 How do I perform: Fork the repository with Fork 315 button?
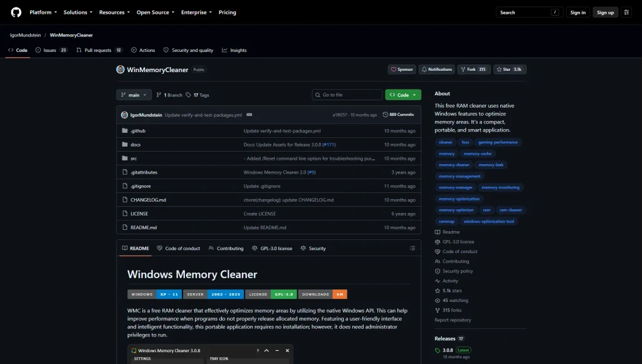(x=474, y=70)
